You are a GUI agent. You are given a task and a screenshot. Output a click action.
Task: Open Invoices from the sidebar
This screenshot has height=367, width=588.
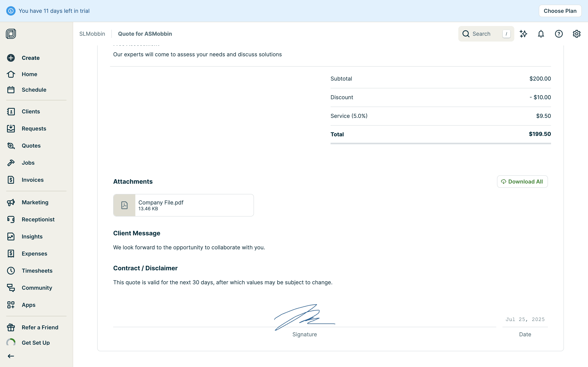(x=32, y=180)
